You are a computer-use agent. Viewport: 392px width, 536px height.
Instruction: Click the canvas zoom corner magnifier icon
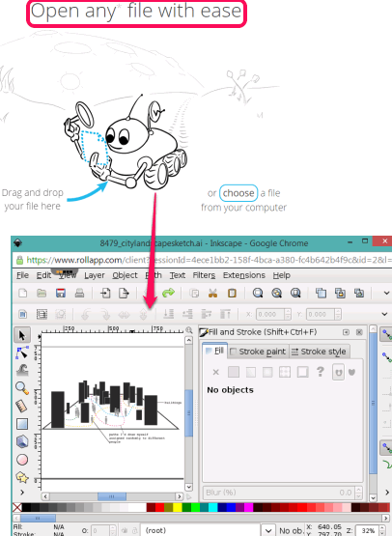(x=188, y=330)
